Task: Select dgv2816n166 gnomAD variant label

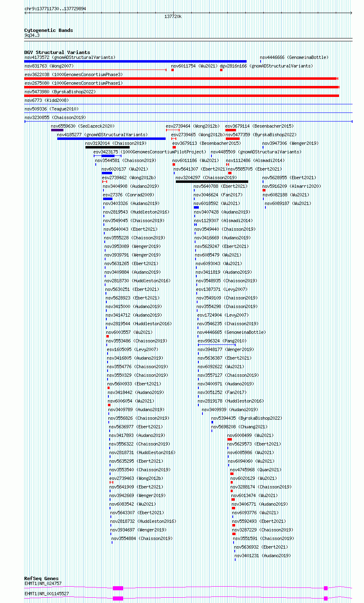Action: pyautogui.click(x=266, y=66)
